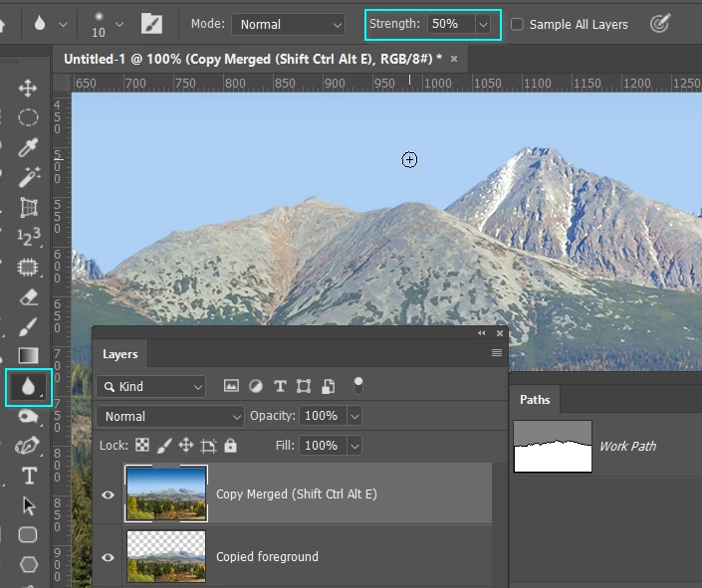Select the Magic Wand tool
The height and width of the screenshot is (588, 702).
click(x=29, y=177)
